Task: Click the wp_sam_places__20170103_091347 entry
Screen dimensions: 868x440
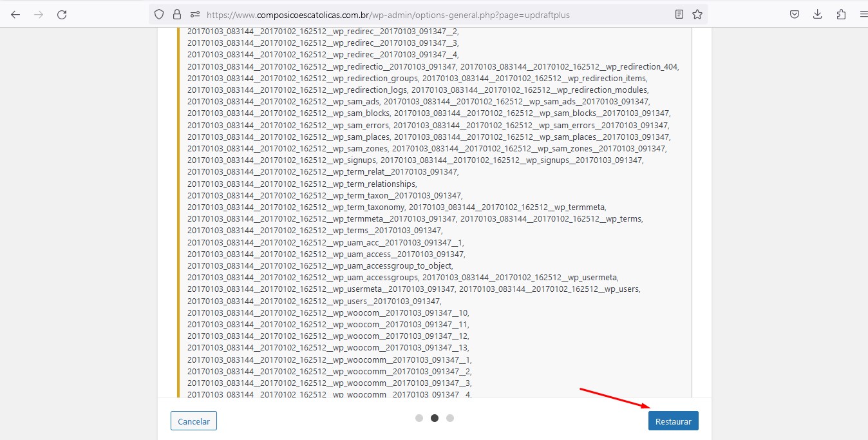Action: 531,137
